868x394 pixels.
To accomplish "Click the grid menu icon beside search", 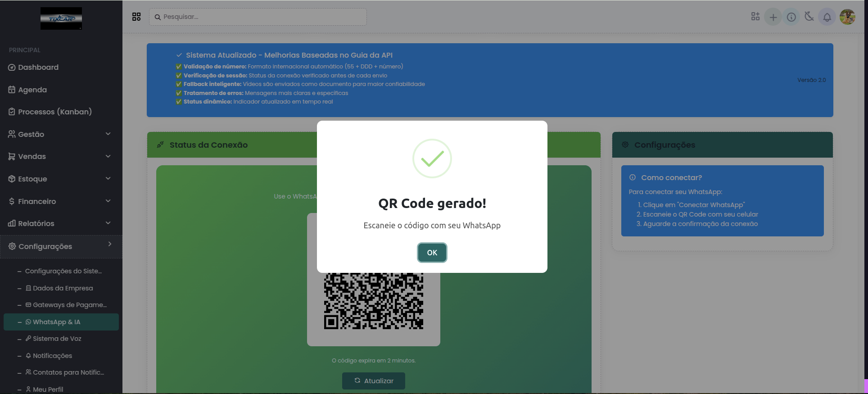I will point(136,17).
